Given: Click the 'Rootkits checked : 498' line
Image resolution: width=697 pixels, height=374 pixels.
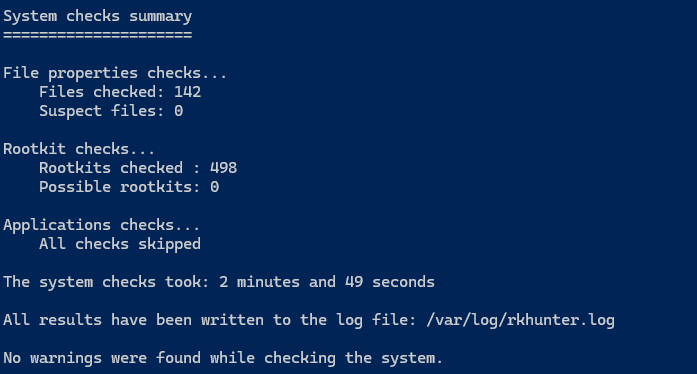Looking at the screenshot, I should click(x=138, y=168).
